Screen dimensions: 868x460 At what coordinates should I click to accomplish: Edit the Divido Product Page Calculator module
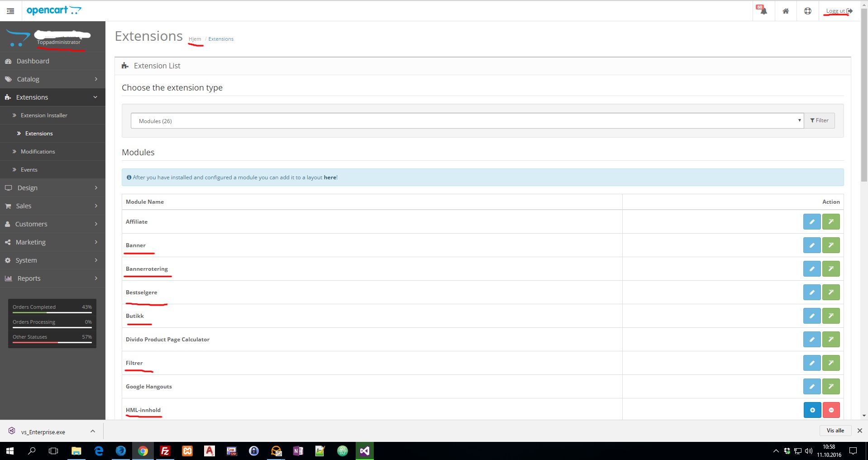click(812, 340)
